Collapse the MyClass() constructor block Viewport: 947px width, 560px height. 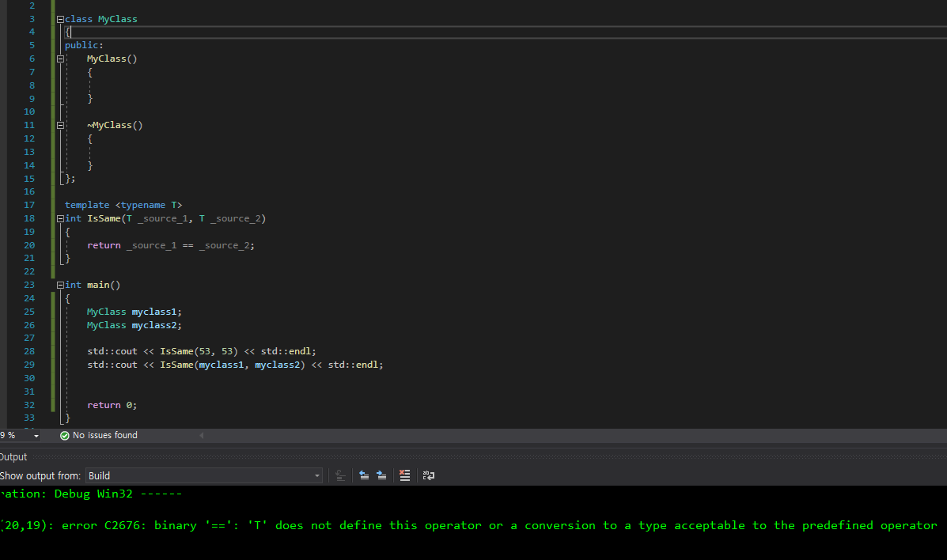60,59
